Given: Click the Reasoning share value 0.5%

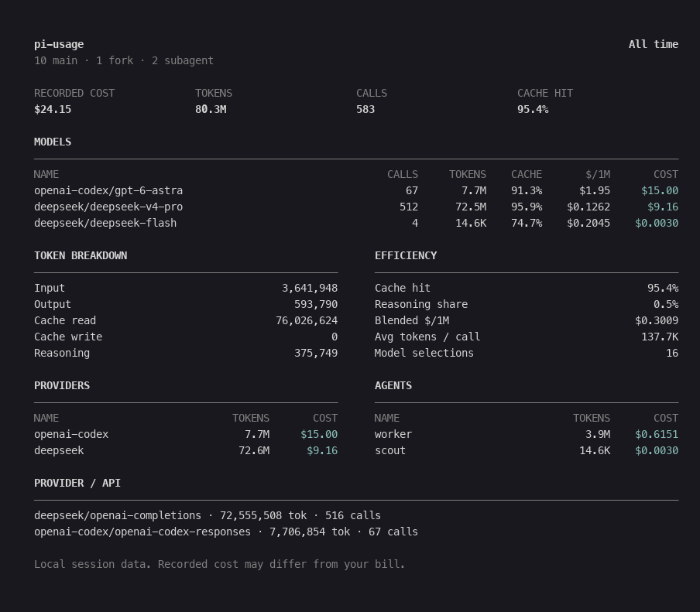Looking at the screenshot, I should (x=666, y=304).
